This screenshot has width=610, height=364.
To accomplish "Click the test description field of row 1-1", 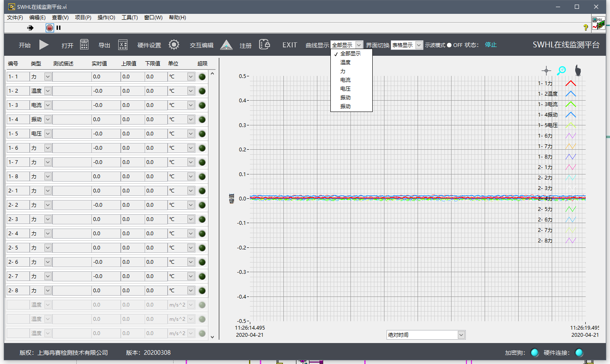I will 72,77.
